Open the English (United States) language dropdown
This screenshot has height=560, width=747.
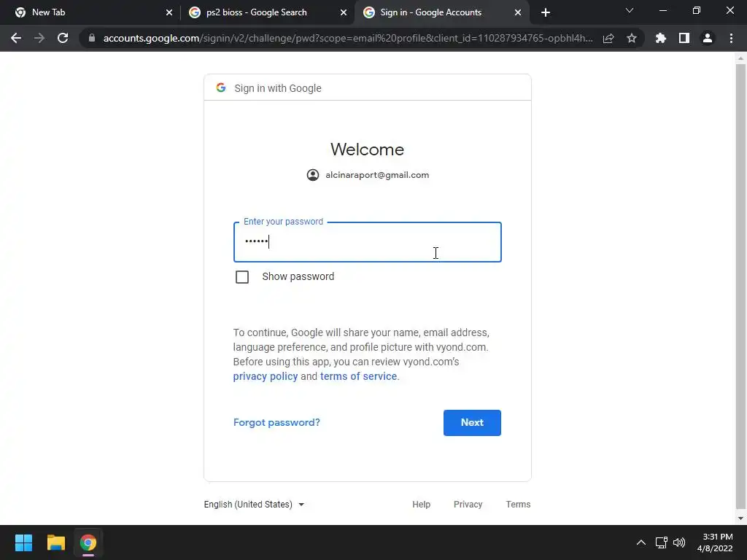254,505
